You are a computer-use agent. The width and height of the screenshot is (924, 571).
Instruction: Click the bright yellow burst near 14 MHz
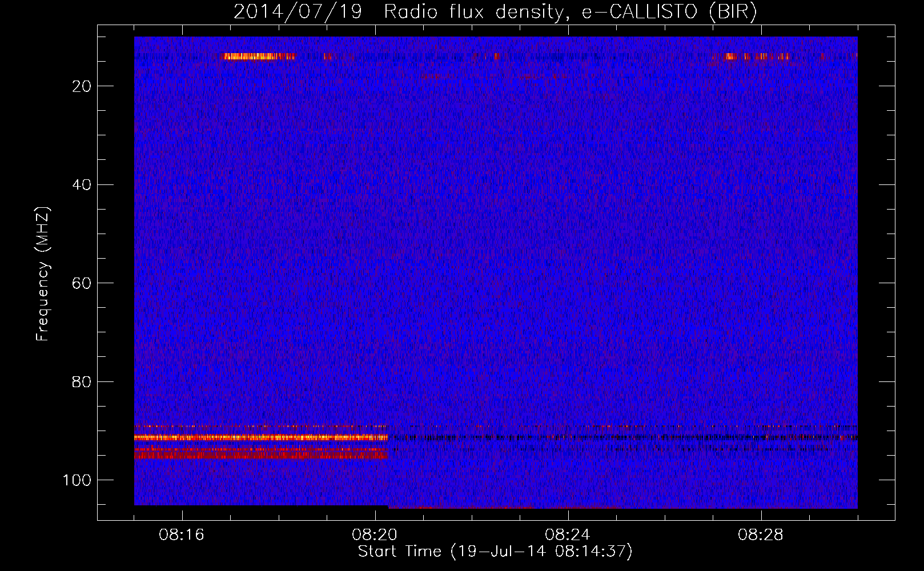pos(257,56)
